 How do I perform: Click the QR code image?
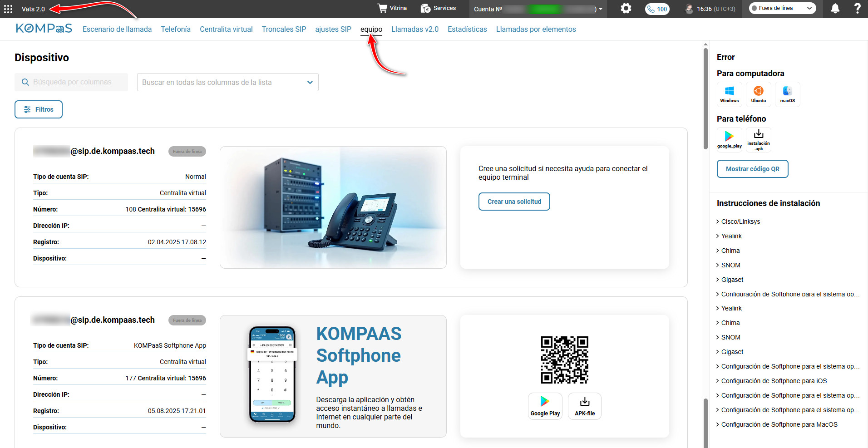pyautogui.click(x=564, y=360)
